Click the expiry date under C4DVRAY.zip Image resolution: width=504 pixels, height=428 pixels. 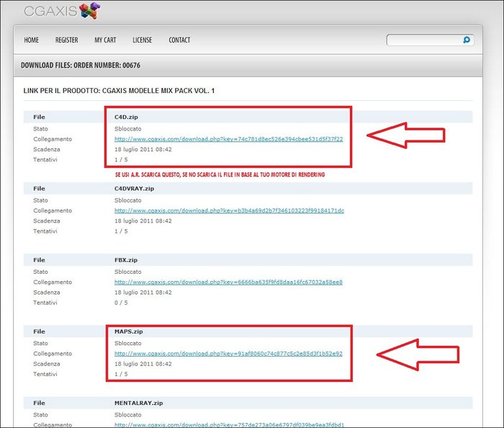click(143, 221)
